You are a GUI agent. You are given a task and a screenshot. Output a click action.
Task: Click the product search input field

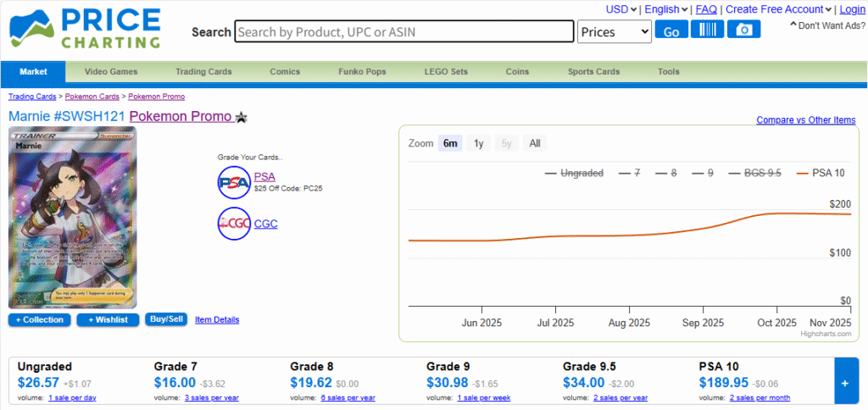pos(404,32)
